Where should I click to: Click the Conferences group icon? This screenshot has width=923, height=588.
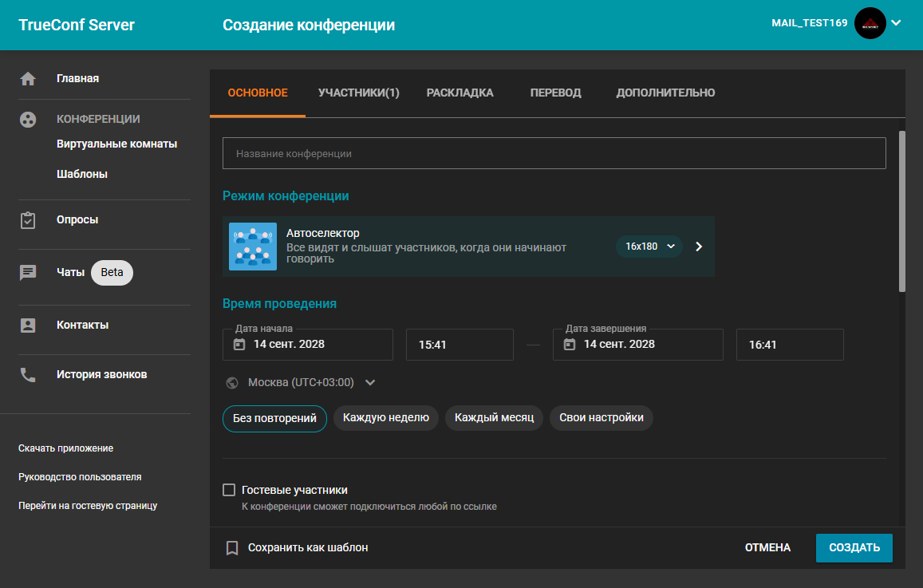click(x=28, y=120)
